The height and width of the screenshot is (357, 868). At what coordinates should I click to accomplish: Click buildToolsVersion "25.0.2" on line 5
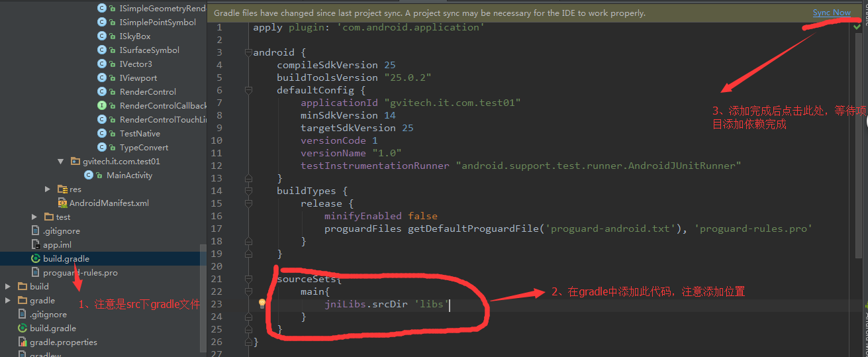pos(354,77)
